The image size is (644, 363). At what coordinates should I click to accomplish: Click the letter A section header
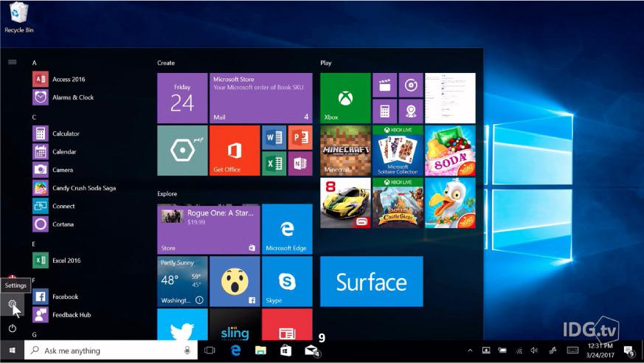(35, 63)
